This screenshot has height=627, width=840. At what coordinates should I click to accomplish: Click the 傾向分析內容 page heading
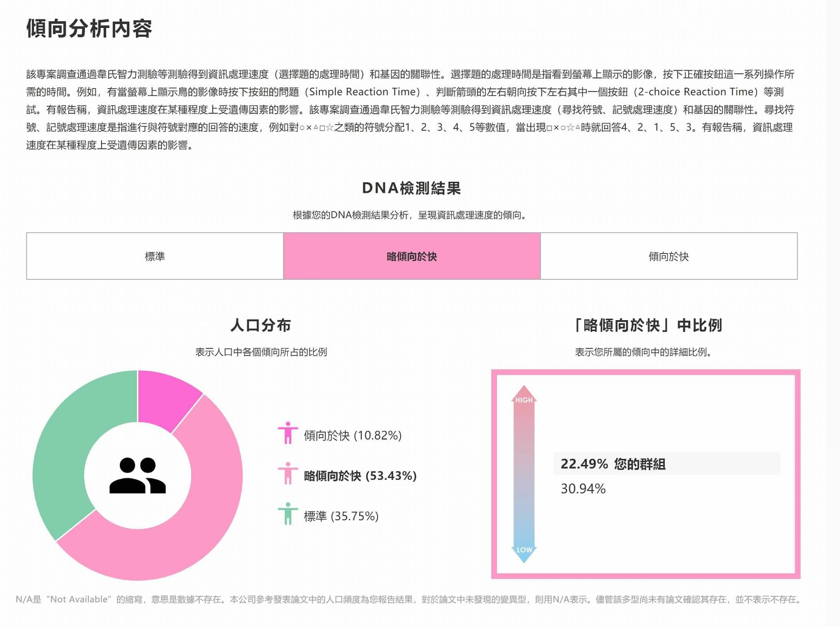[89, 29]
